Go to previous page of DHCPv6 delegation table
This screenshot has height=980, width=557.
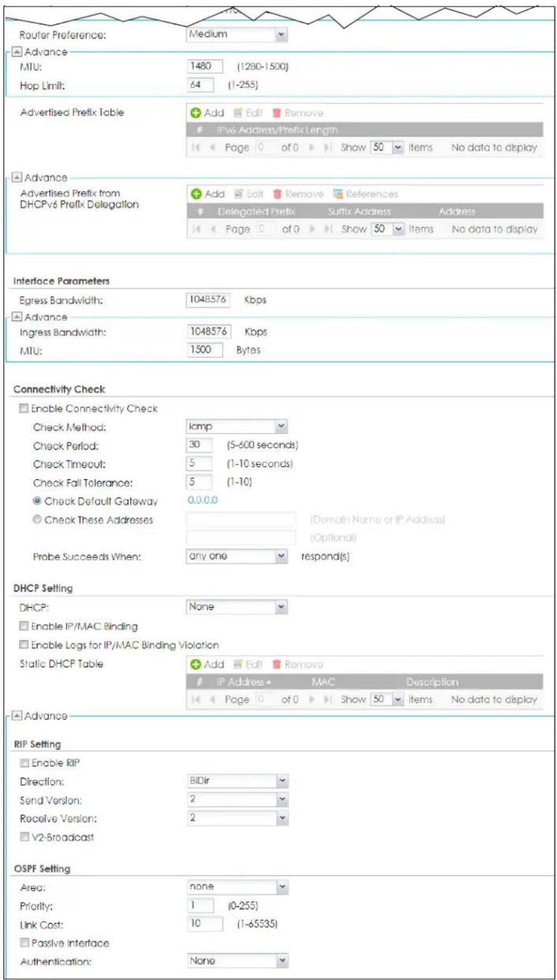pyautogui.click(x=213, y=229)
